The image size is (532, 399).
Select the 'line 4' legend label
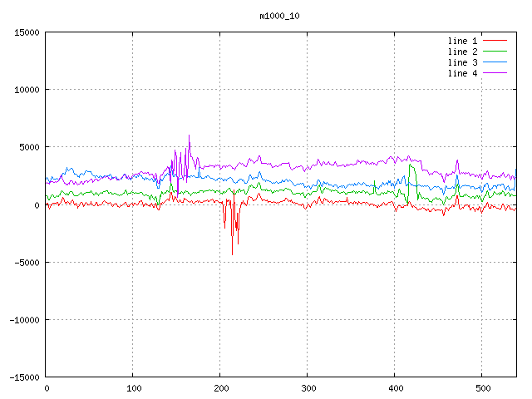(x=462, y=73)
